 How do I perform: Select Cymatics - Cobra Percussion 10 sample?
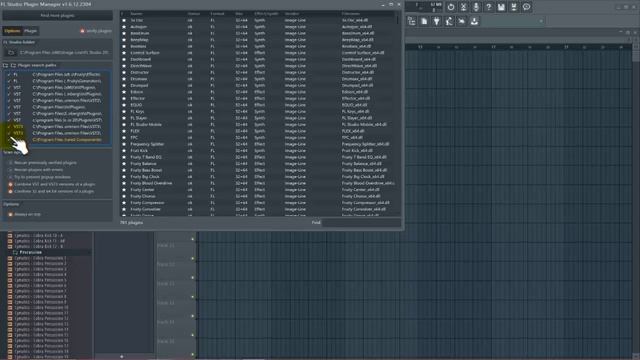pyautogui.click(x=41, y=308)
